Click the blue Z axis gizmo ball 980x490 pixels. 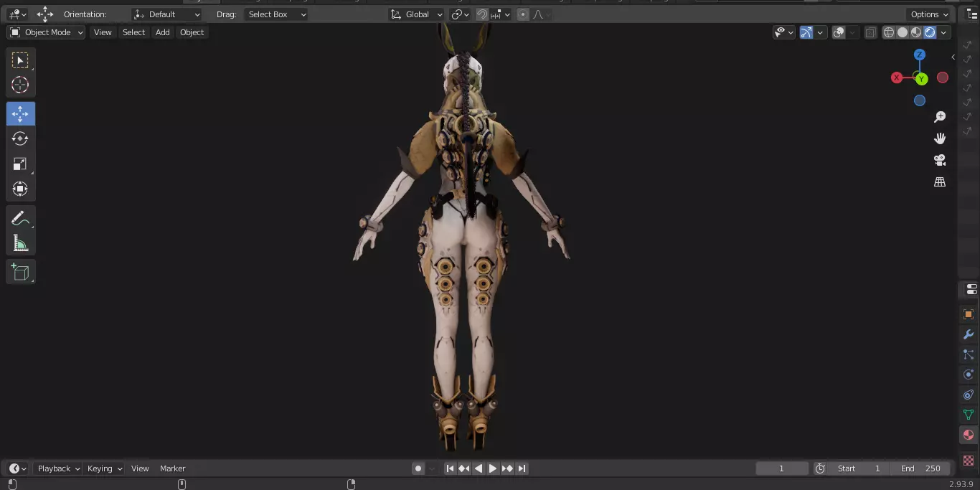coord(920,55)
